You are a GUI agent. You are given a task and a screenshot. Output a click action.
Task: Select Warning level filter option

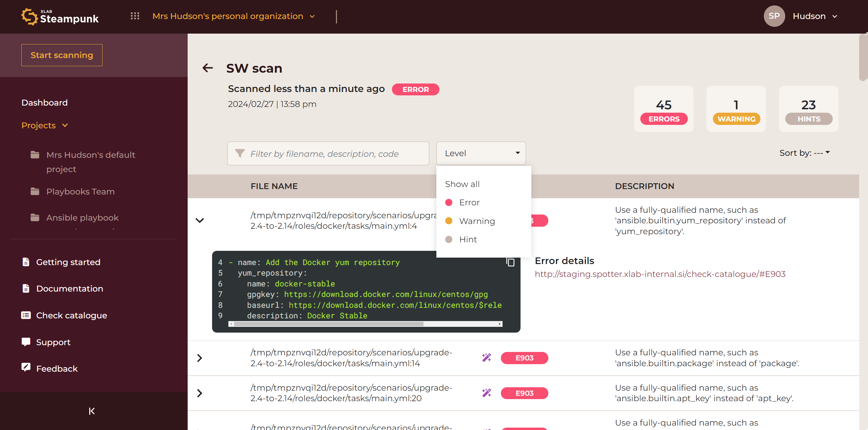pyautogui.click(x=477, y=221)
